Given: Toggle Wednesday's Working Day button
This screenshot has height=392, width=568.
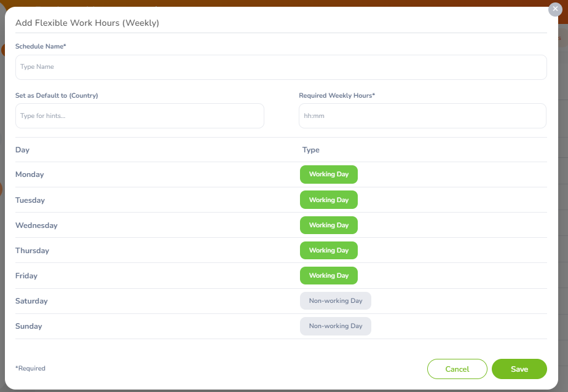Looking at the screenshot, I should coord(328,225).
